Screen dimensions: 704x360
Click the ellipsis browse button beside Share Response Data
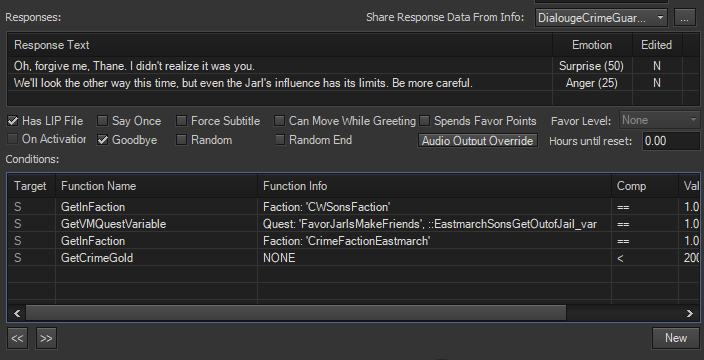tap(685, 18)
